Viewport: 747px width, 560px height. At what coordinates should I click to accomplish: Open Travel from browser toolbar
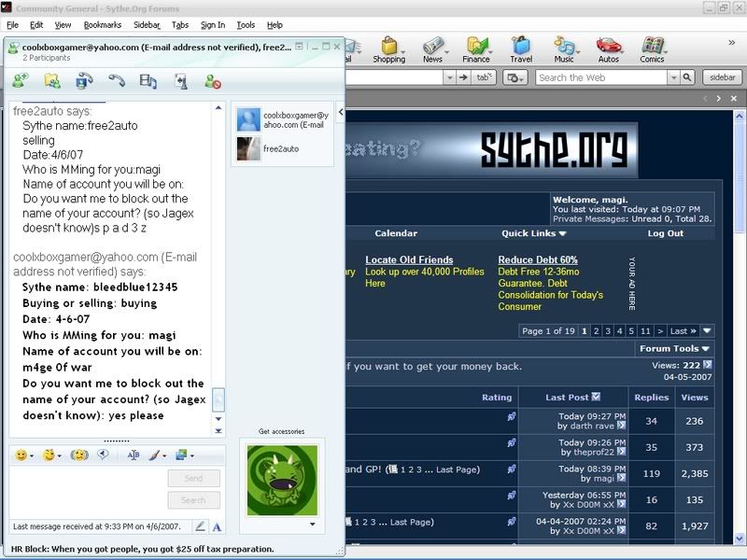(521, 50)
